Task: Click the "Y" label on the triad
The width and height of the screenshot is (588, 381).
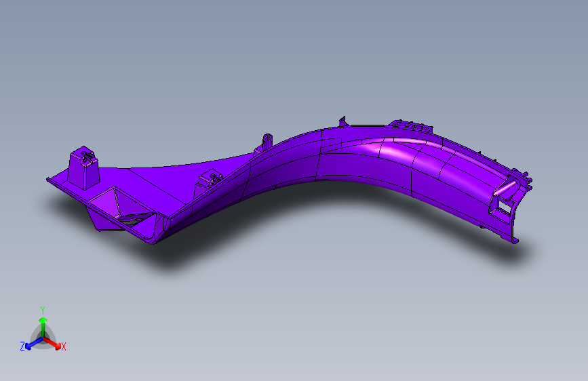Action: [43, 310]
